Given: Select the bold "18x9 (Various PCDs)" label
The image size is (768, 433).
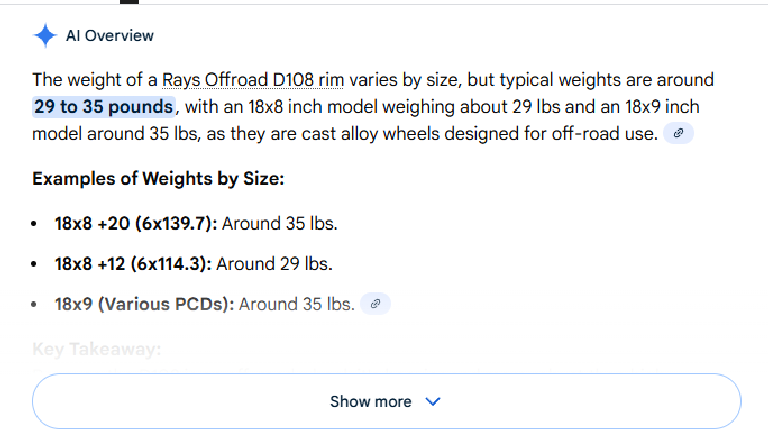Looking at the screenshot, I should (x=145, y=304).
